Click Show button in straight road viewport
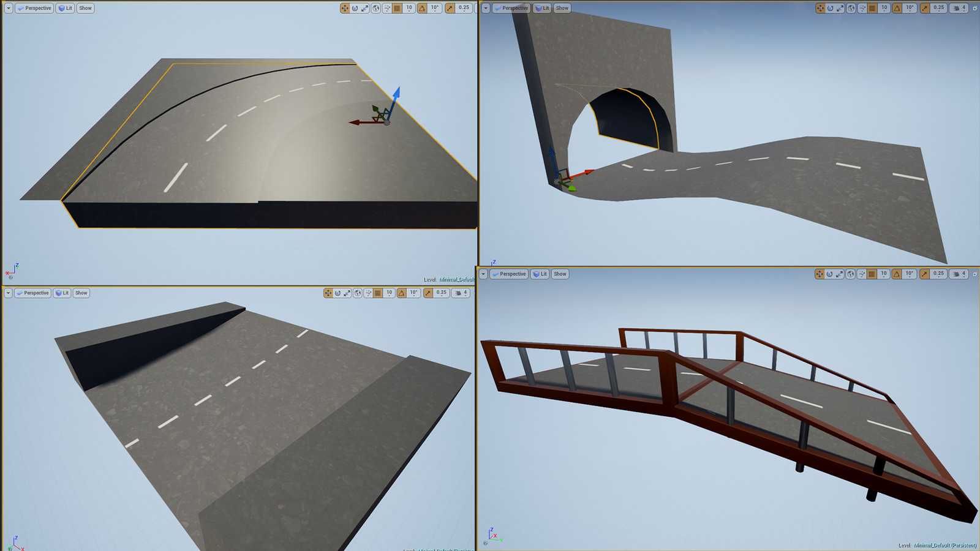Viewport: 980px width, 551px height. 81,293
